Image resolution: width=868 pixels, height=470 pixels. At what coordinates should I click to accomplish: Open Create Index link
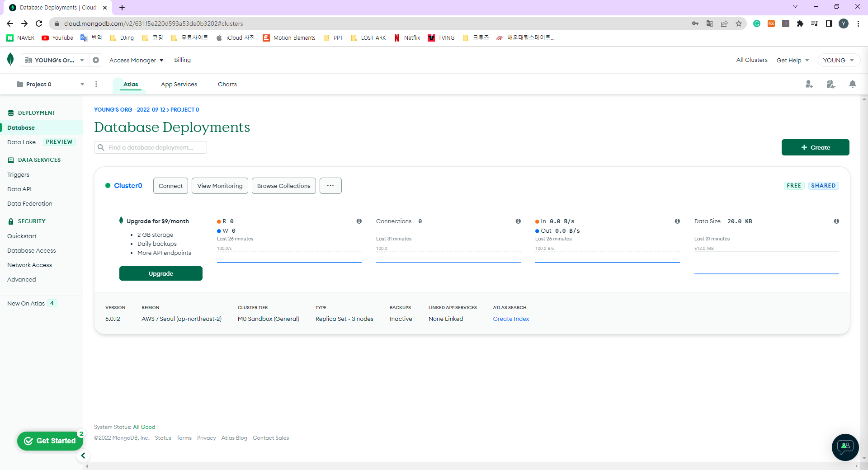pyautogui.click(x=511, y=319)
